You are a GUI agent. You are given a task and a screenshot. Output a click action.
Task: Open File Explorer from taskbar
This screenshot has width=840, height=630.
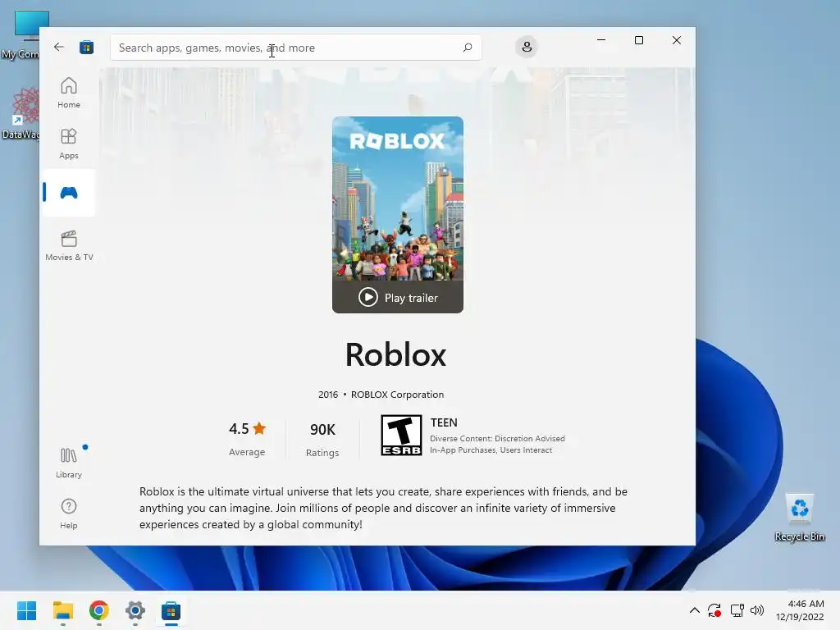coord(62,610)
